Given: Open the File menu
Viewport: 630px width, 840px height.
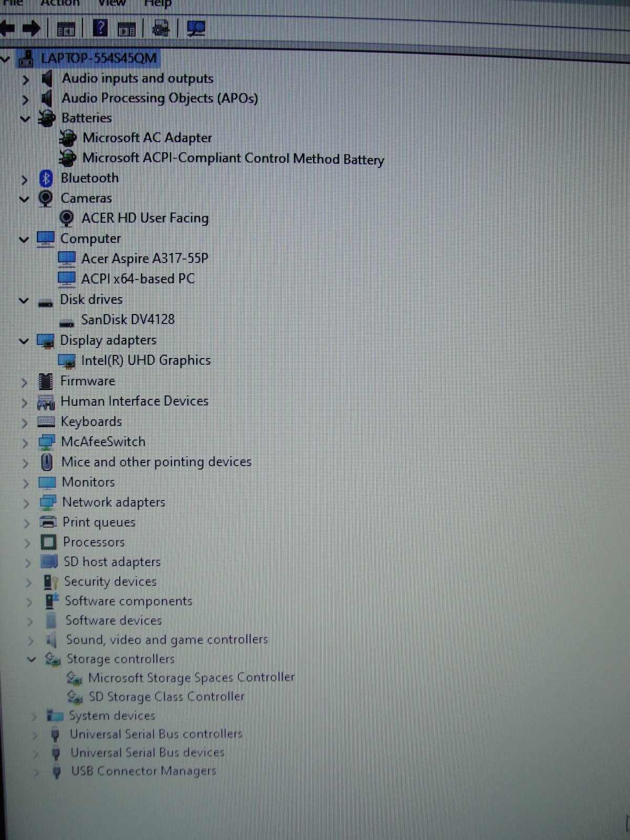Looking at the screenshot, I should pyautogui.click(x=13, y=3).
